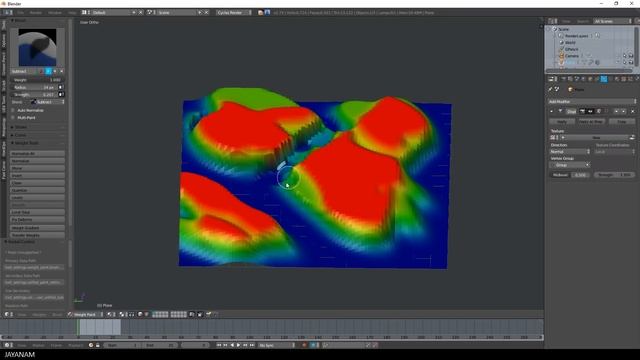Click the auto keyframe record button
This screenshot has width=640, height=360.
pyautogui.click(x=304, y=345)
